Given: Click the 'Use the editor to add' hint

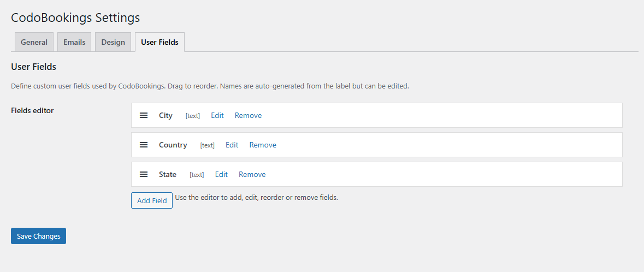Looking at the screenshot, I should tap(256, 198).
